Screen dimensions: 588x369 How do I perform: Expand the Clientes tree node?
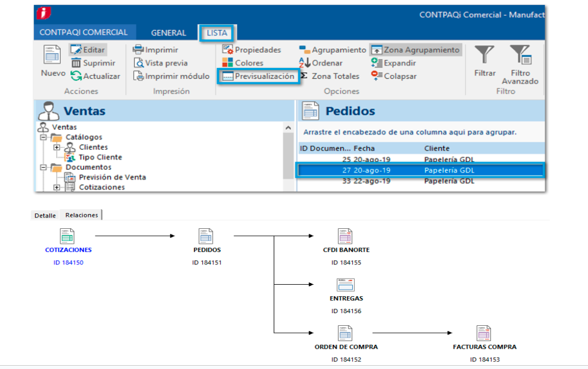[56, 147]
